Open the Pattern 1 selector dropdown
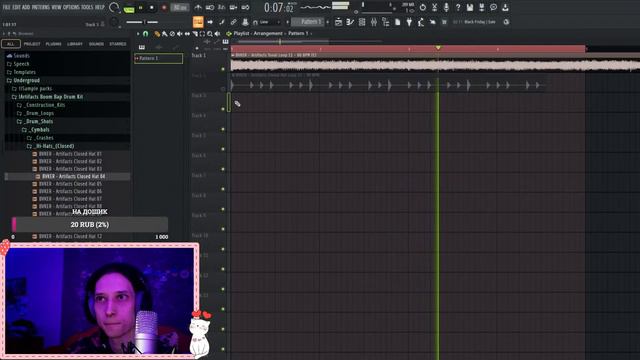 point(309,22)
